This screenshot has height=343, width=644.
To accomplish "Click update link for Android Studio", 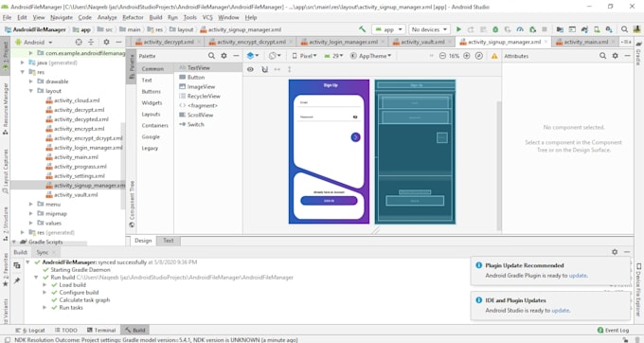I will pos(561,310).
